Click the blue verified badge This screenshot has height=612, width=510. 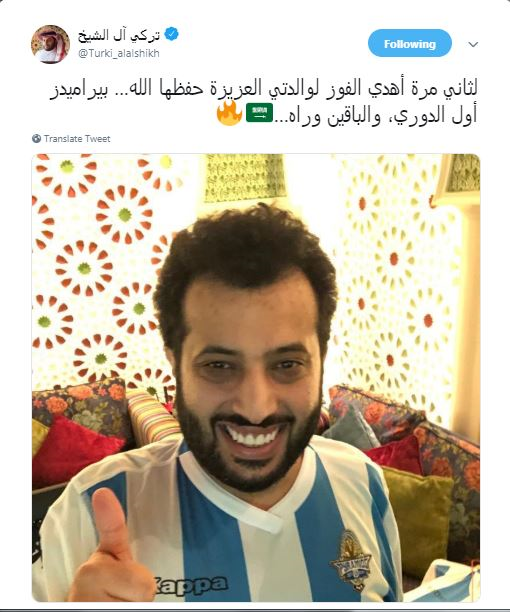[171, 34]
